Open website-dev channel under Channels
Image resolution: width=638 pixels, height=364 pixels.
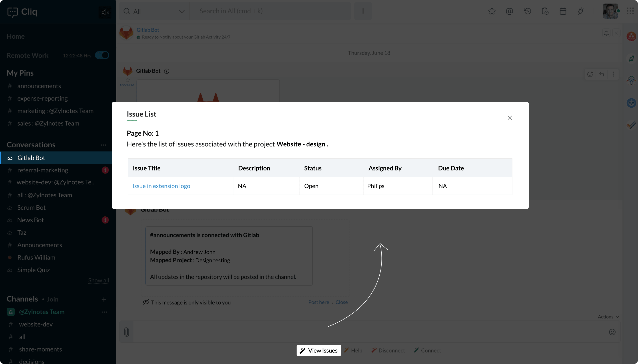click(36, 324)
